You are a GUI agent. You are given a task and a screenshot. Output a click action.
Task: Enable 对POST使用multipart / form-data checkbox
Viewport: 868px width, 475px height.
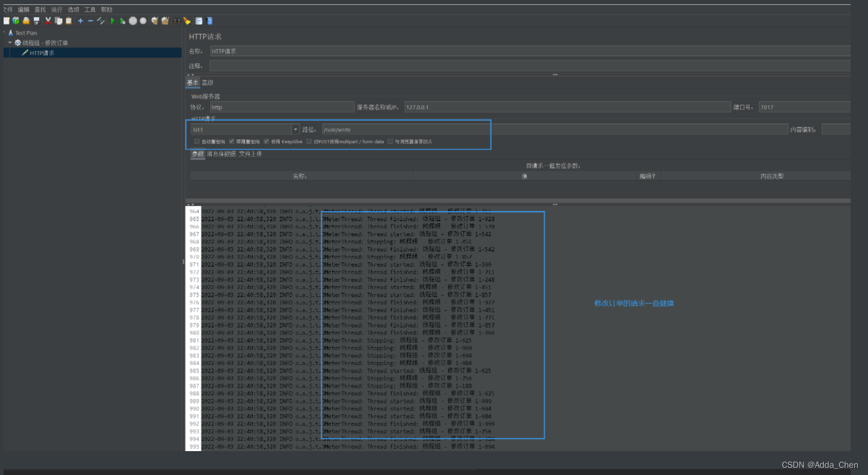(309, 142)
